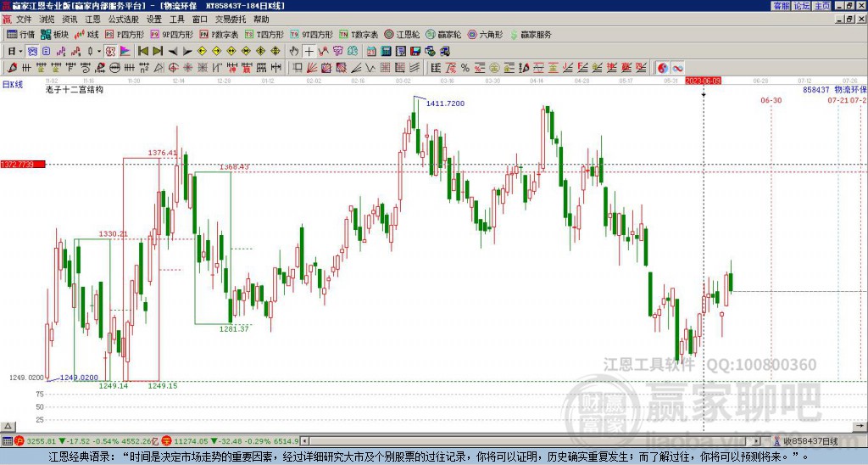The image size is (868, 465).
Task: Click the status bar grid icon
Action: (x=7, y=441)
